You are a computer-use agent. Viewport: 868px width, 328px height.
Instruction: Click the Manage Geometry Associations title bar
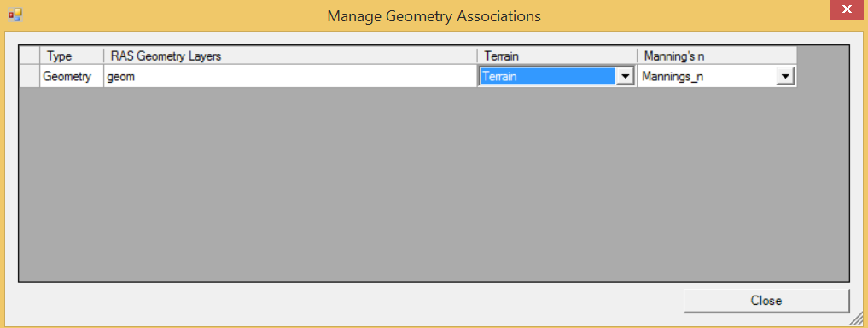(434, 15)
